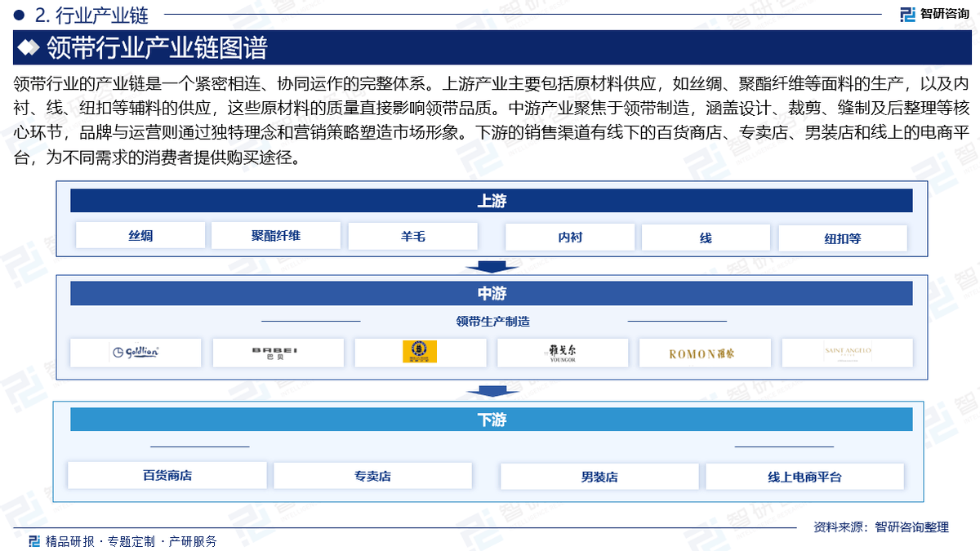Screen dimensions: 980x551
Task: Select the BABEI 巴贝 brand logo
Action: tap(278, 353)
